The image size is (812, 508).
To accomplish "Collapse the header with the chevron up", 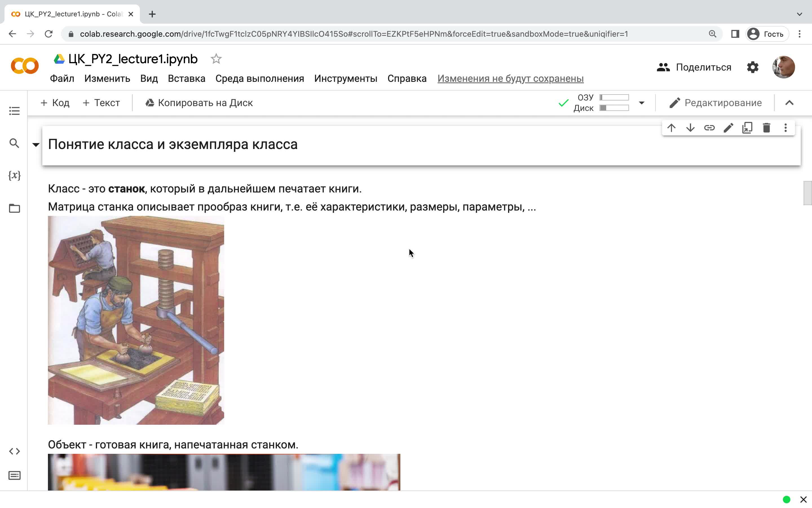I will pos(789,103).
